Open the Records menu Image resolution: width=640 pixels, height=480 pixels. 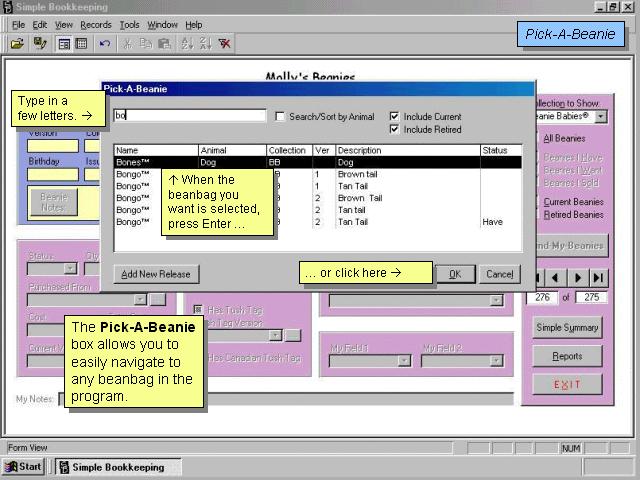[96, 25]
